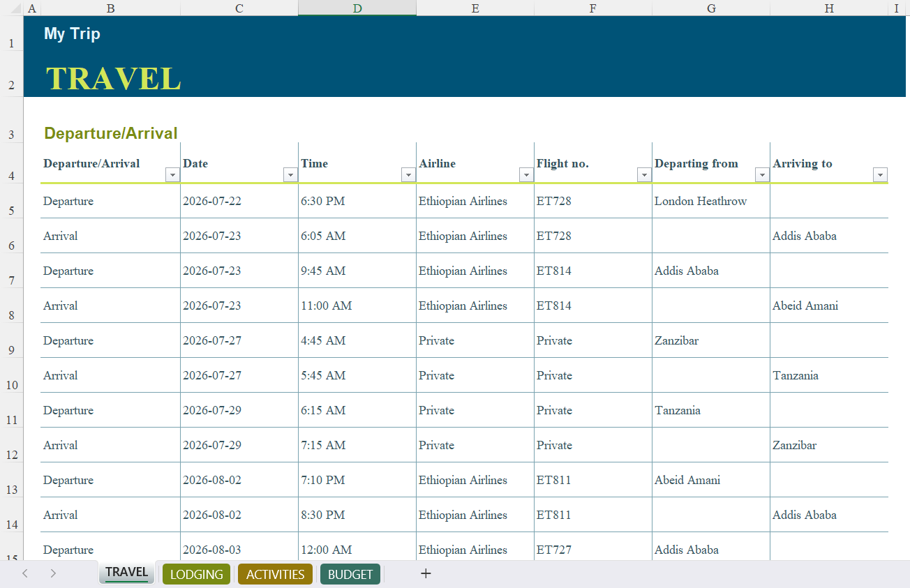910x588 pixels.
Task: Select the ET727 flight number cell
Action: (x=593, y=548)
